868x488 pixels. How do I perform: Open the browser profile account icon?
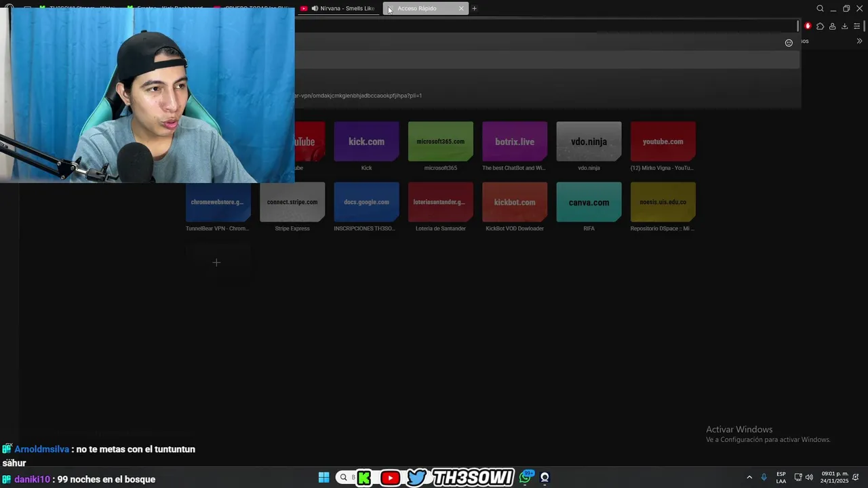(832, 26)
